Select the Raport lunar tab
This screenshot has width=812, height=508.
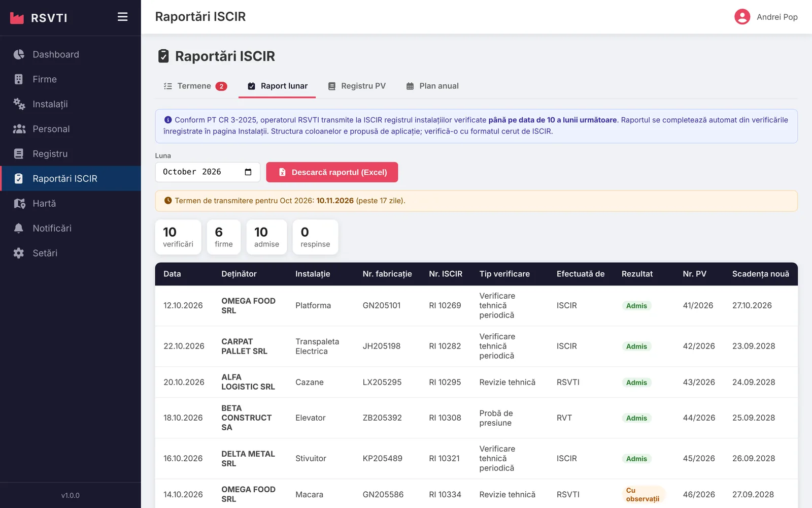(x=277, y=86)
